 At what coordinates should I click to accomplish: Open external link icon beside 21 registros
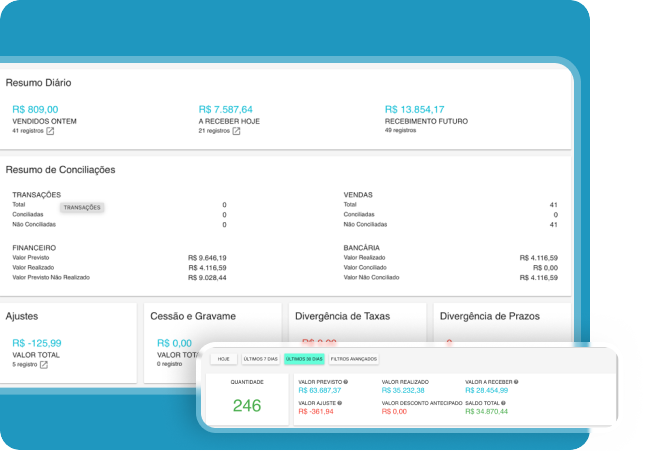(x=236, y=131)
